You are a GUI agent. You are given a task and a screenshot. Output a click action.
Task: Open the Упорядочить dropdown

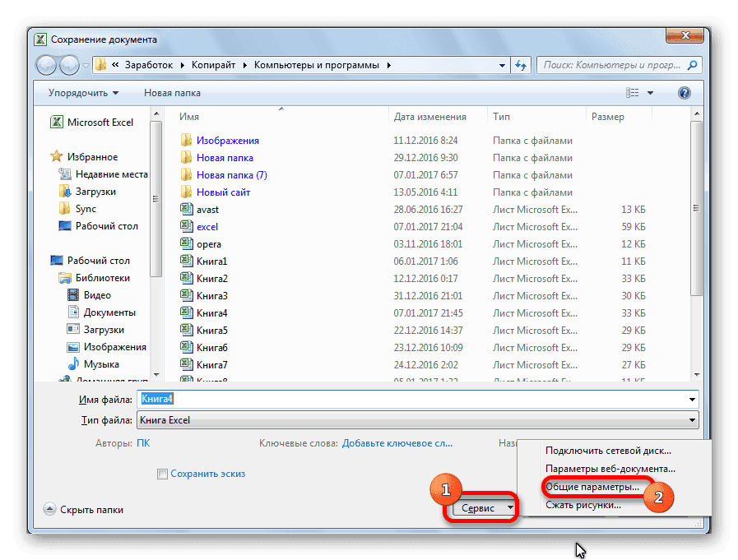77,92
